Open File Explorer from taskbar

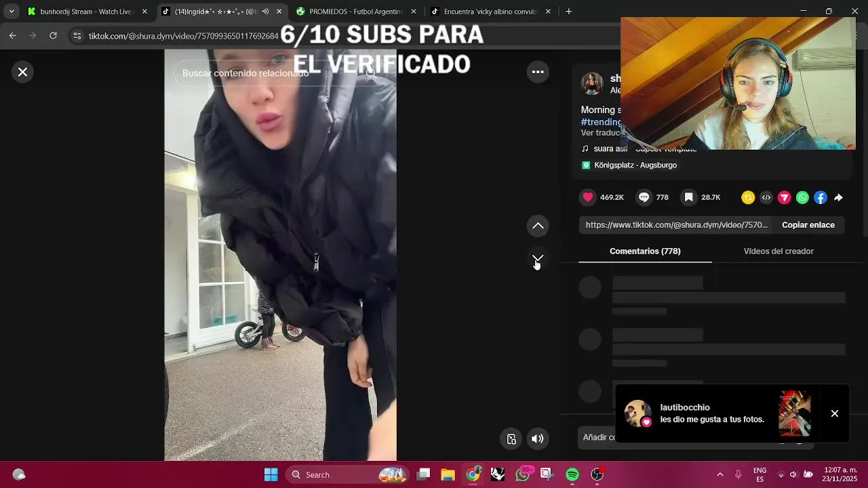point(448,474)
